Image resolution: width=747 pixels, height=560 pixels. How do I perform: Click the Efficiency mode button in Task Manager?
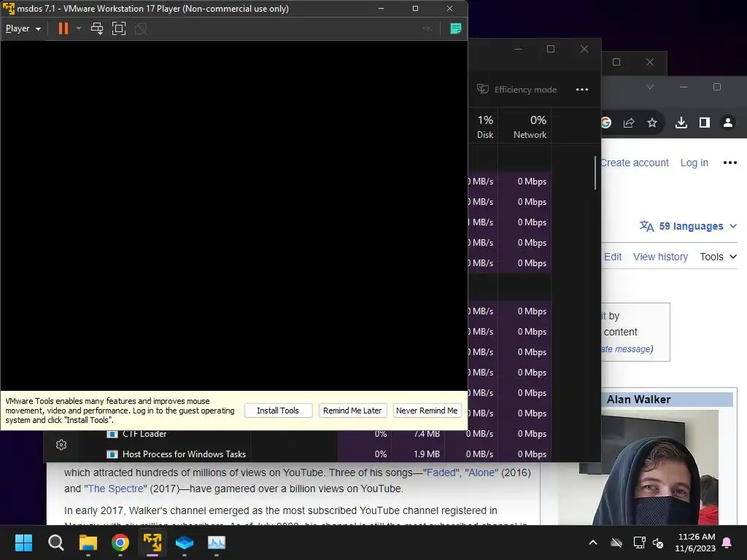click(x=517, y=90)
